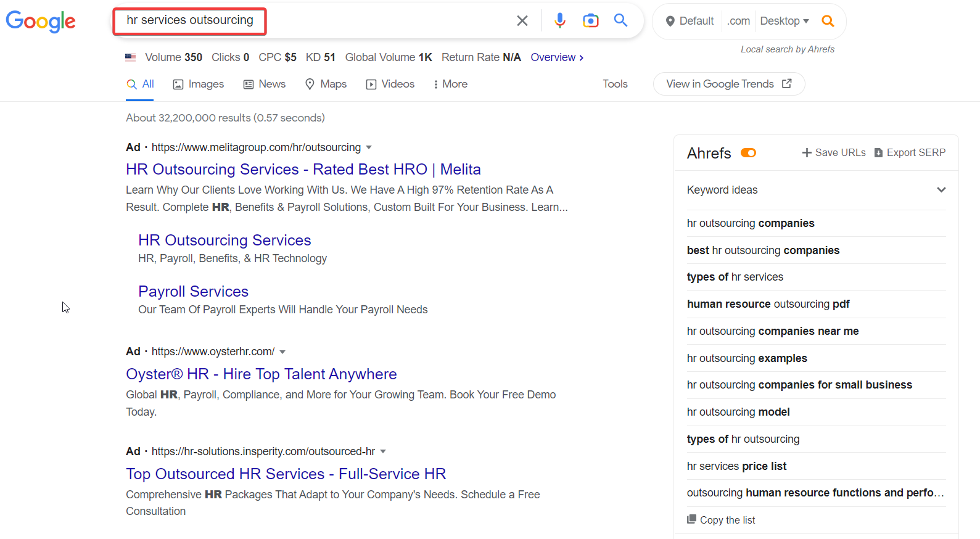
Task: Switch to the News tab
Action: (265, 84)
